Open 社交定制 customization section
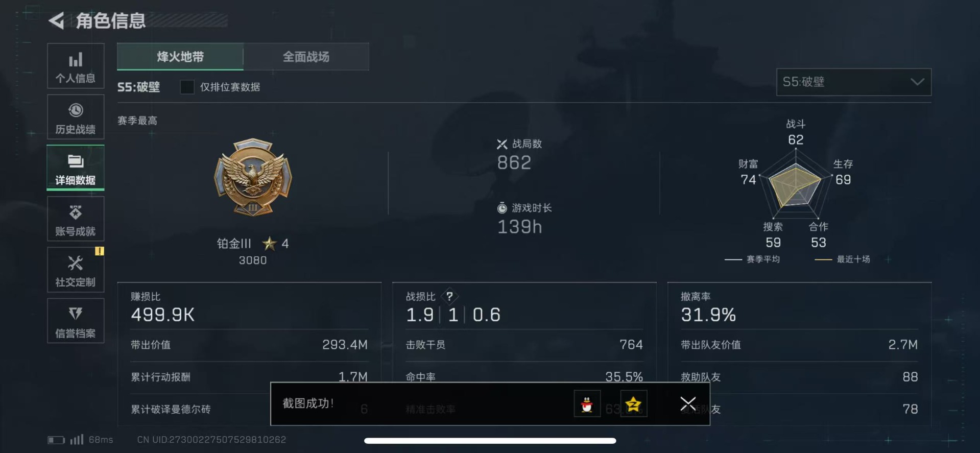This screenshot has width=980, height=453. coord(76,270)
